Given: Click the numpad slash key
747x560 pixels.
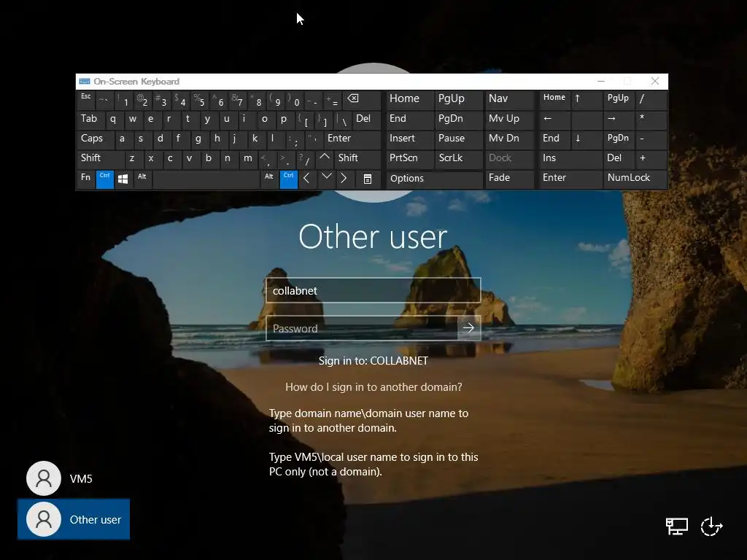Looking at the screenshot, I should coord(650,100).
